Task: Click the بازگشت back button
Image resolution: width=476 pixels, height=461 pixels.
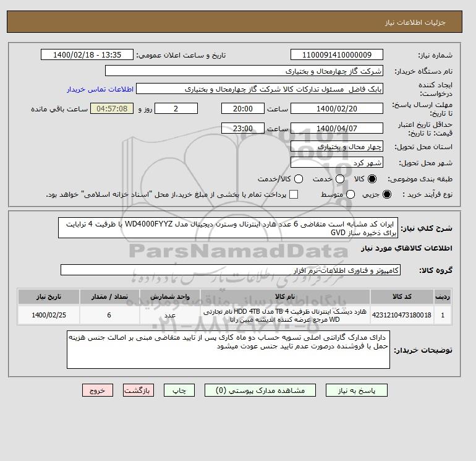Action: point(138,390)
